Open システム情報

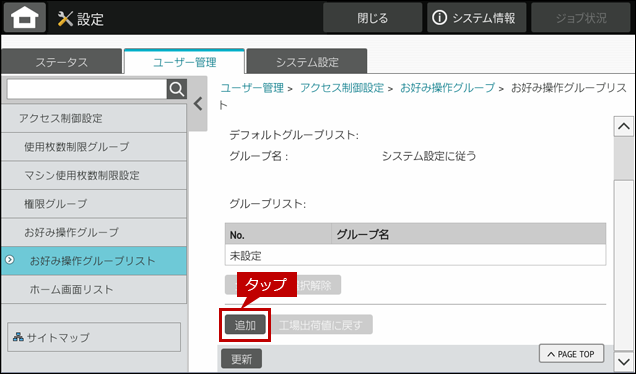(x=477, y=18)
